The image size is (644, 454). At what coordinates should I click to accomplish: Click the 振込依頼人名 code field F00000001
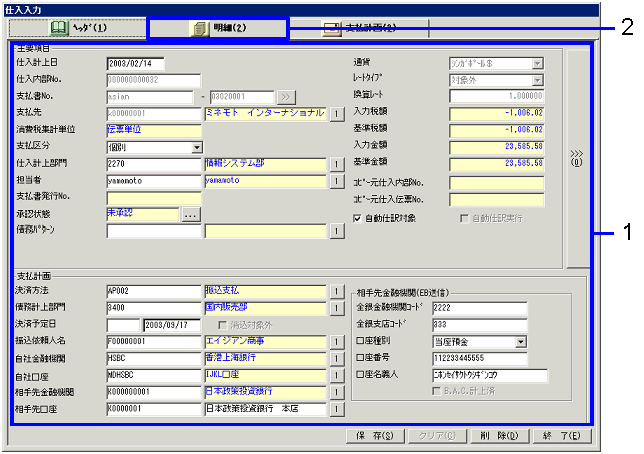tap(154, 341)
